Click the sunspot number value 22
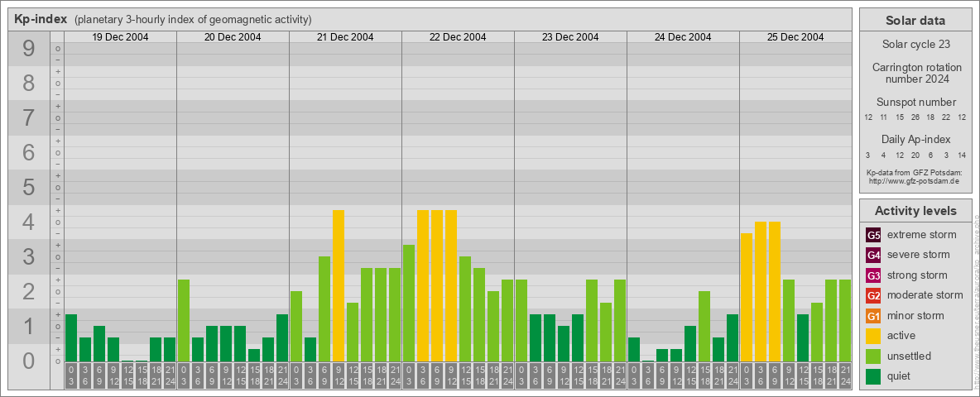This screenshot has width=980, height=397. [x=945, y=117]
